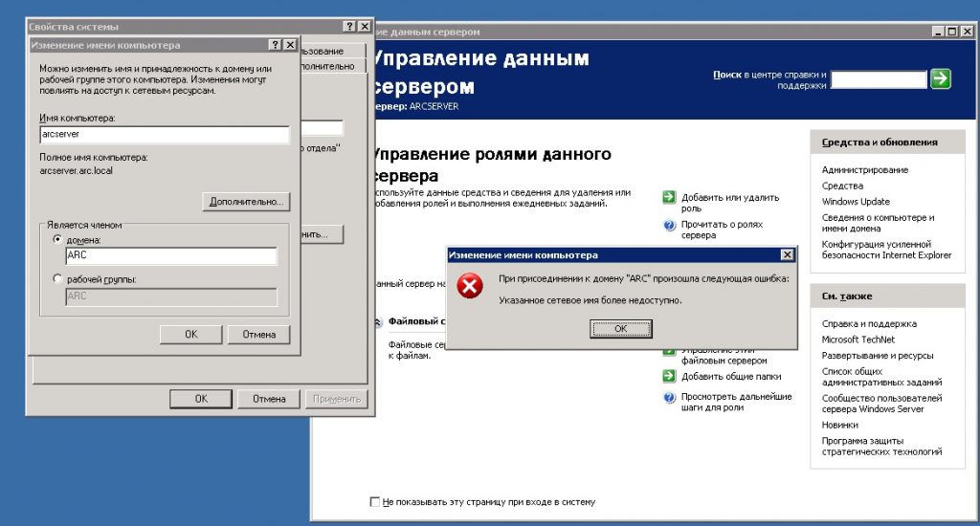Select the 'рабочей группы' radio button
980x526 pixels.
(x=58, y=278)
